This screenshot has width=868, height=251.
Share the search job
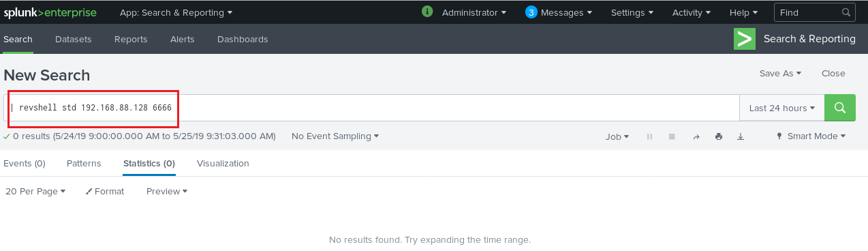[696, 136]
